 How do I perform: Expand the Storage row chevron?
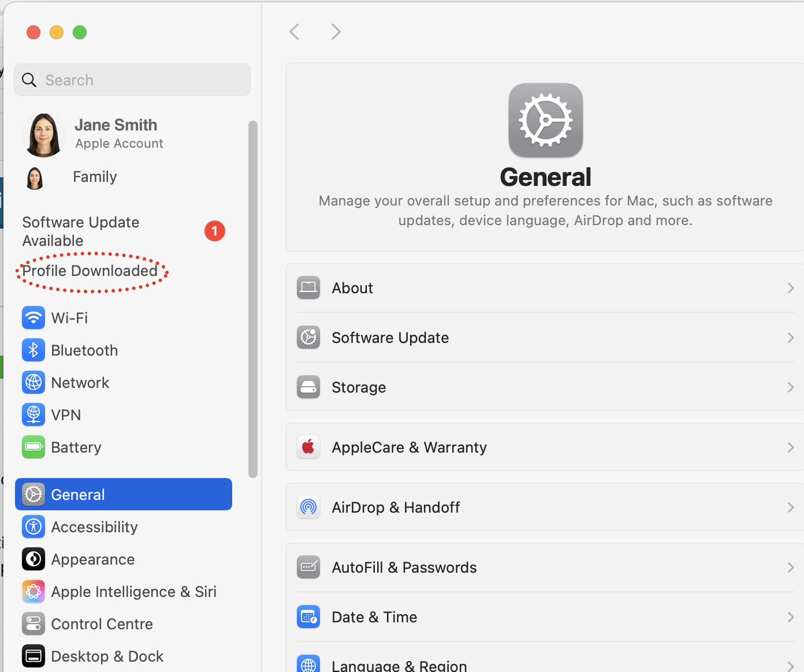(x=790, y=387)
